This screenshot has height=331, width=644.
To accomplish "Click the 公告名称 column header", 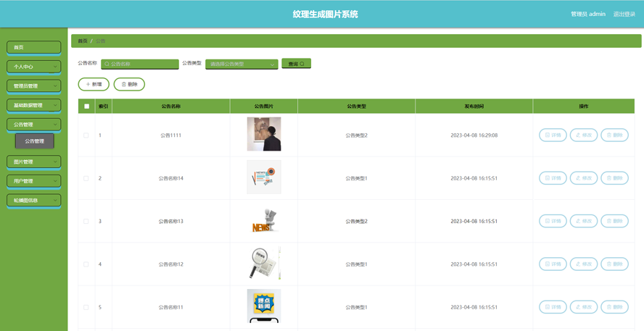I will (171, 106).
